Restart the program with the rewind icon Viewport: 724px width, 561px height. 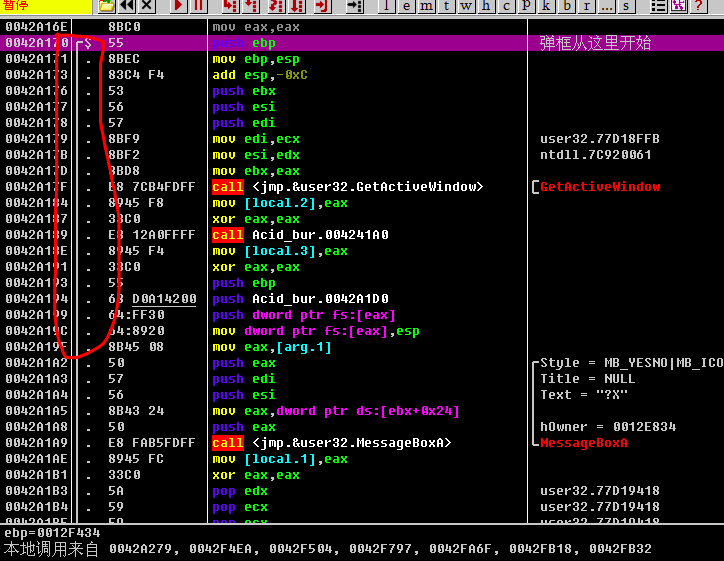pyautogui.click(x=127, y=6)
